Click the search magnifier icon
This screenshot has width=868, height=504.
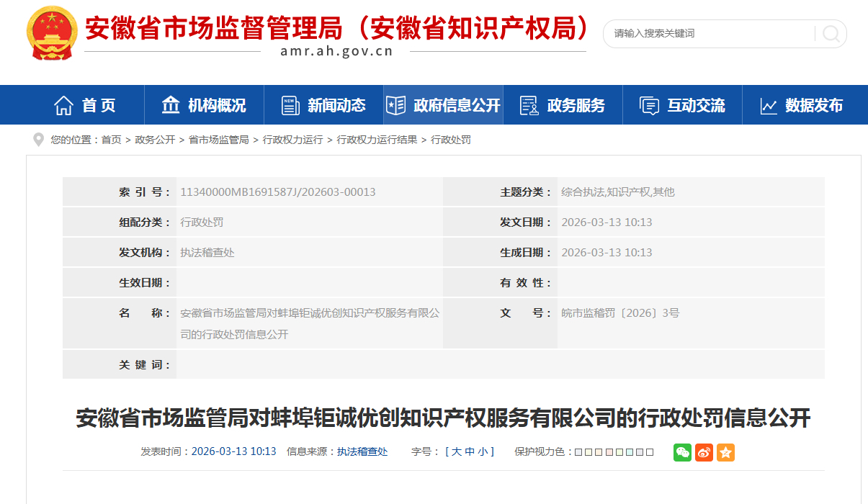831,34
